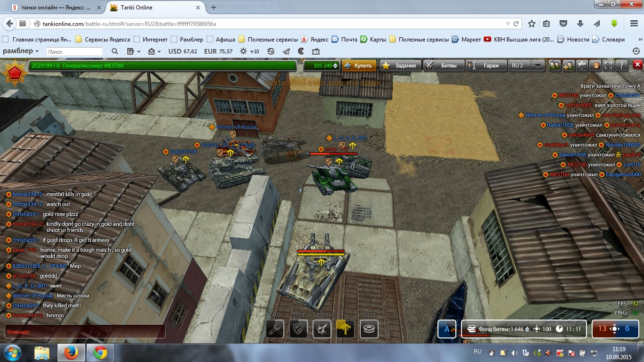The width and height of the screenshot is (644, 362).
Task: Open the Словари bookmark
Action: click(609, 40)
